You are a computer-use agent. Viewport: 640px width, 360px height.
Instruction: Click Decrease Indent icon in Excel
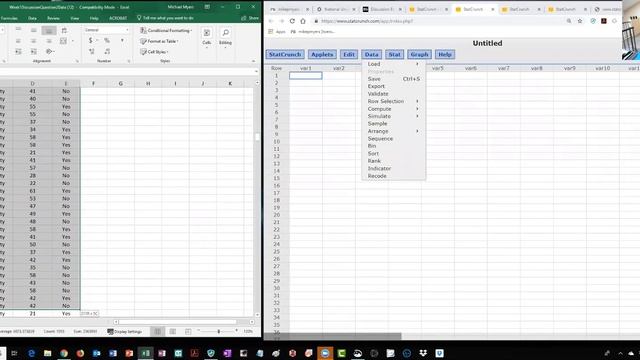coord(18,51)
